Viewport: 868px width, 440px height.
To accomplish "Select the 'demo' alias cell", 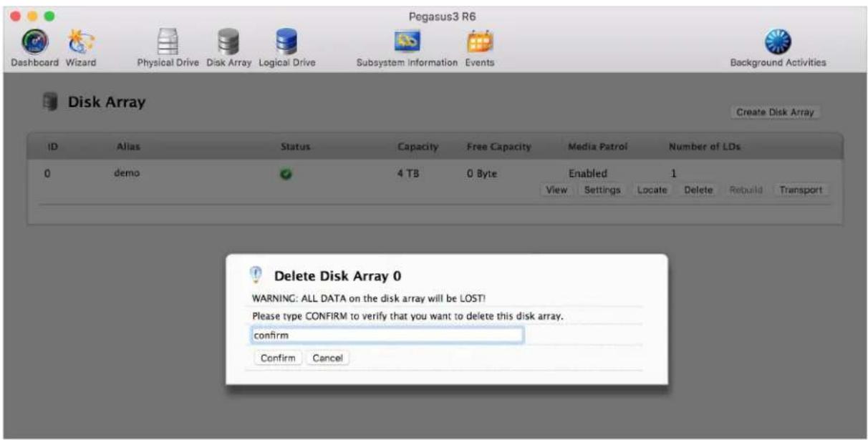I will coord(125,173).
